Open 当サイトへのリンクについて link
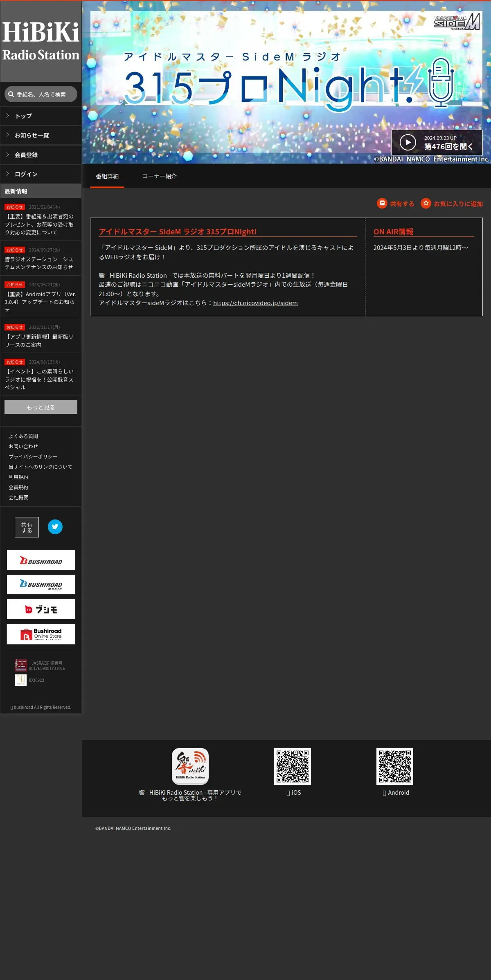Viewport: 491px width, 980px height. point(41,467)
